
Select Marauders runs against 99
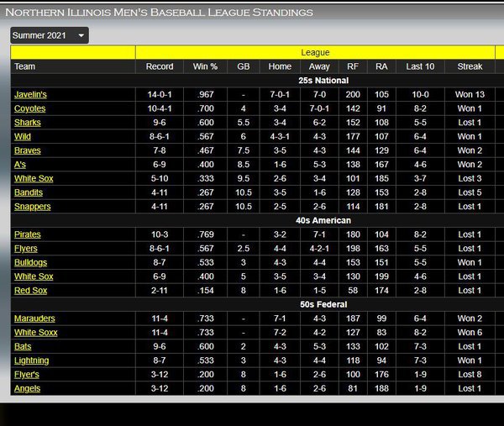pos(381,318)
